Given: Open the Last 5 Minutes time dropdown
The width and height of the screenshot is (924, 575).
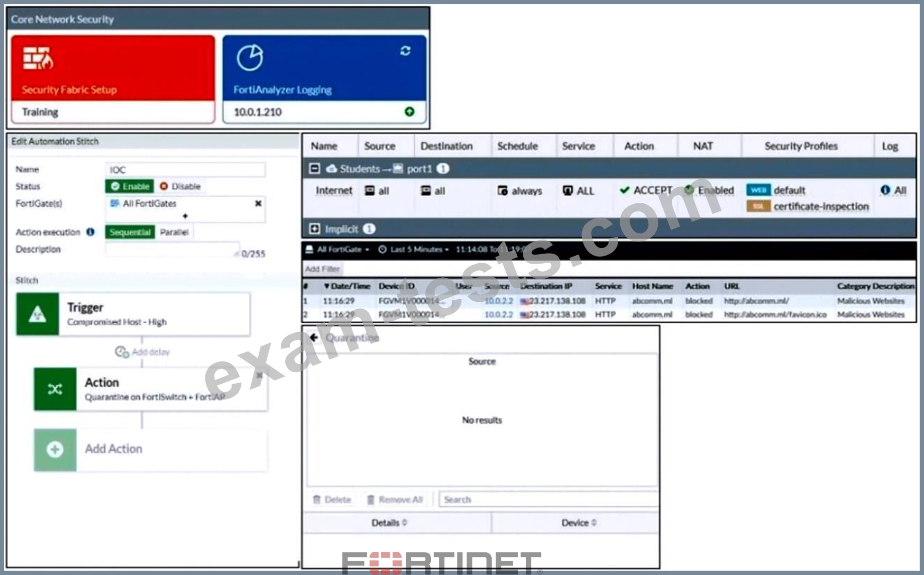Looking at the screenshot, I should click(x=414, y=249).
